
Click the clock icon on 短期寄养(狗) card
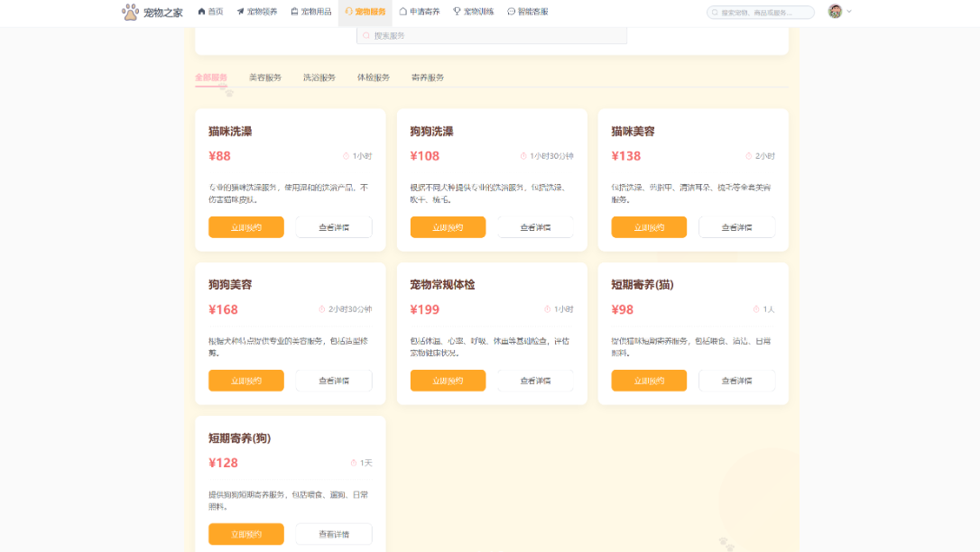tap(353, 463)
